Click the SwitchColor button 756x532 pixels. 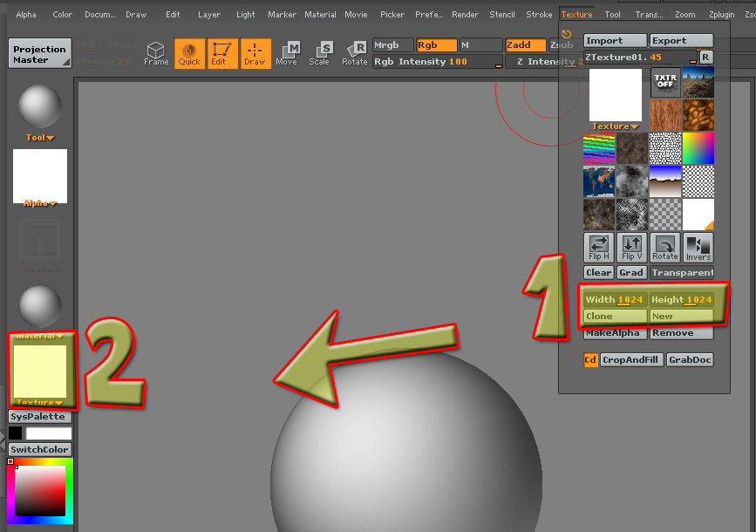click(40, 449)
